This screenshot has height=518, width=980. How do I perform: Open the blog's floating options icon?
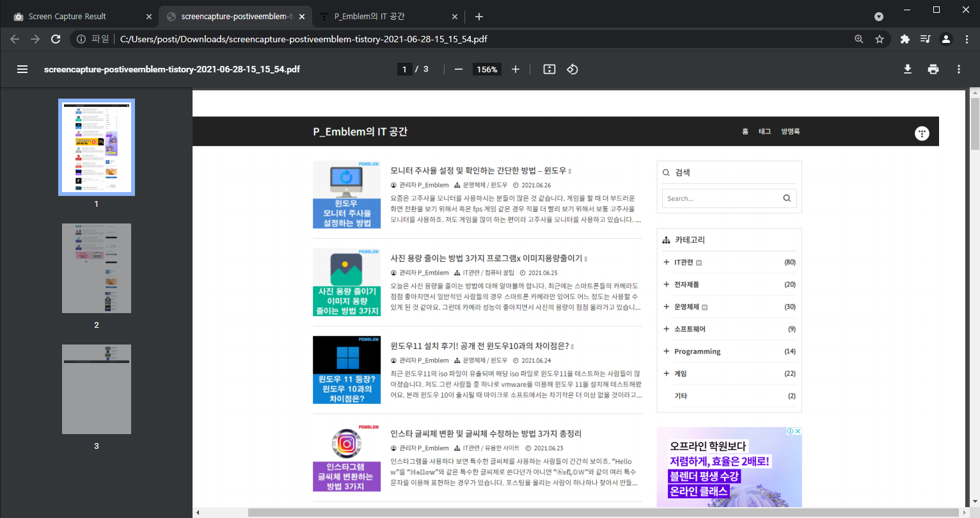pos(922,133)
